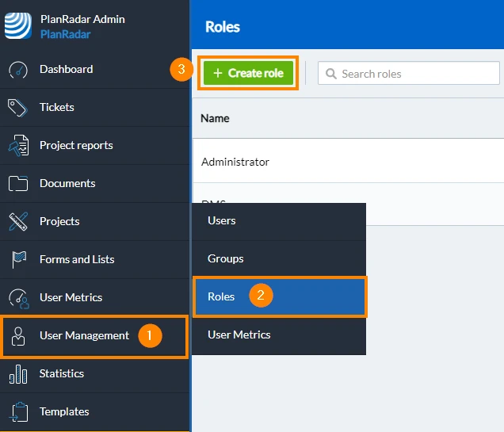Click the green Create role button
The image size is (504, 432).
coord(249,73)
